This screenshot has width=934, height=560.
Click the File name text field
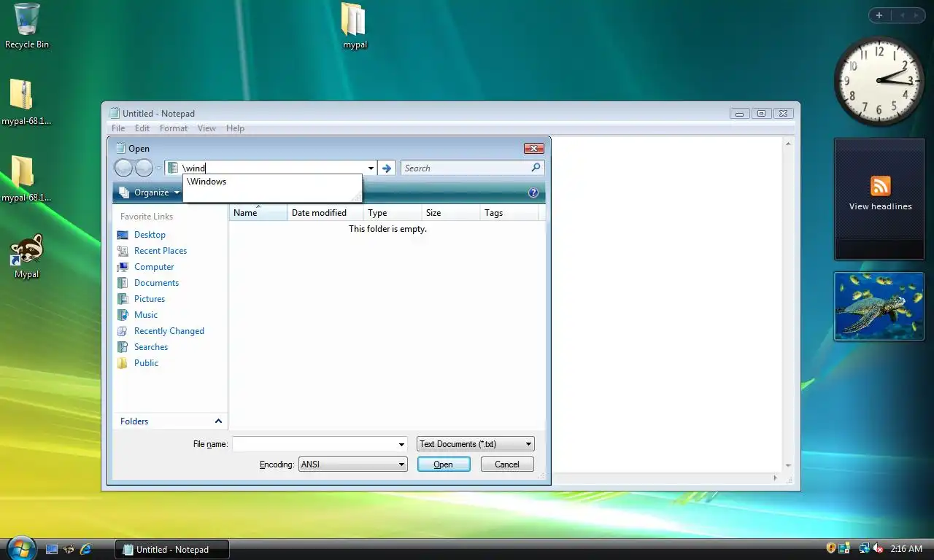[314, 444]
